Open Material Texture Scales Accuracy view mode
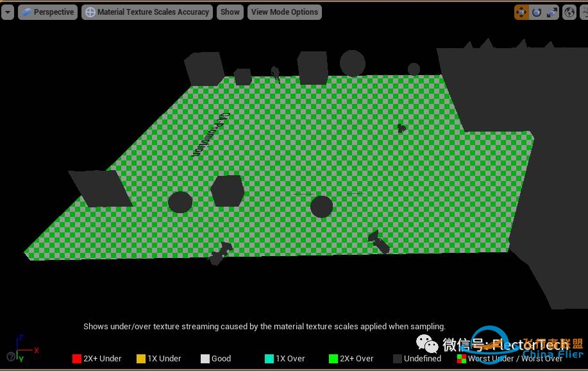 pos(147,12)
